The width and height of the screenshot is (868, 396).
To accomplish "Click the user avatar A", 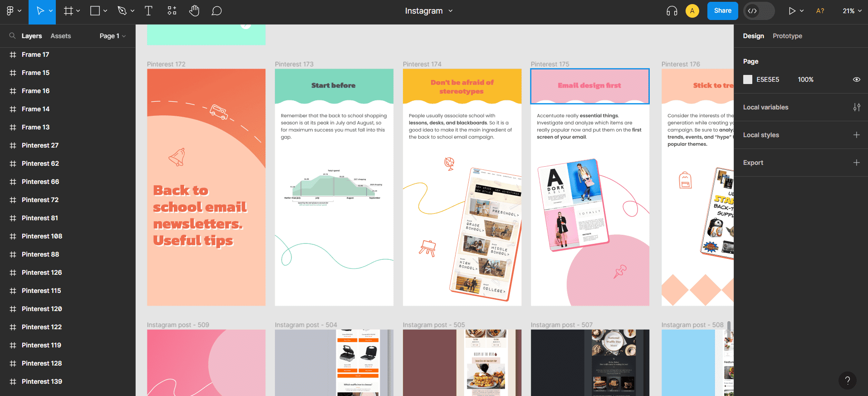I will pyautogui.click(x=692, y=11).
